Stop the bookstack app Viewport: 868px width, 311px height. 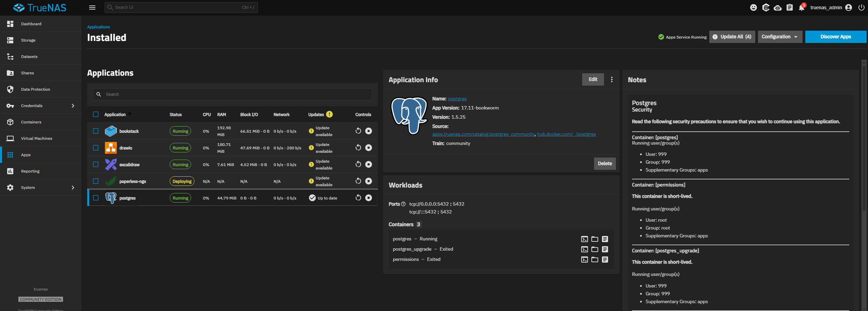[x=369, y=131]
